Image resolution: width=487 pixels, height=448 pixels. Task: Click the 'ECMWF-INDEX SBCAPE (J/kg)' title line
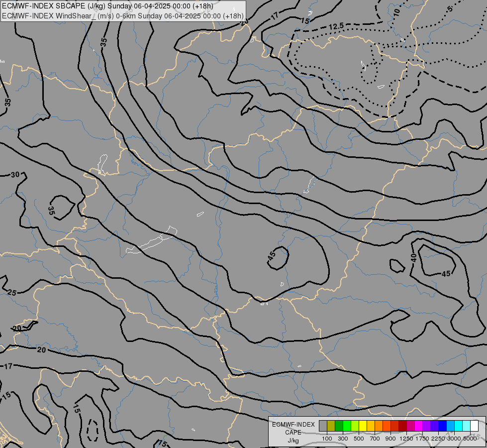pos(107,6)
